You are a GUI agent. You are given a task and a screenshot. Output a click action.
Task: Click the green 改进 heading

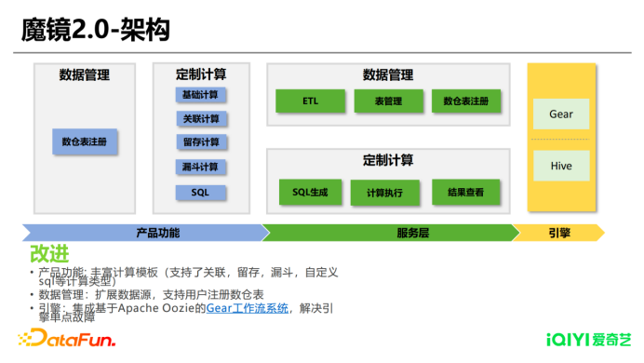pos(49,253)
